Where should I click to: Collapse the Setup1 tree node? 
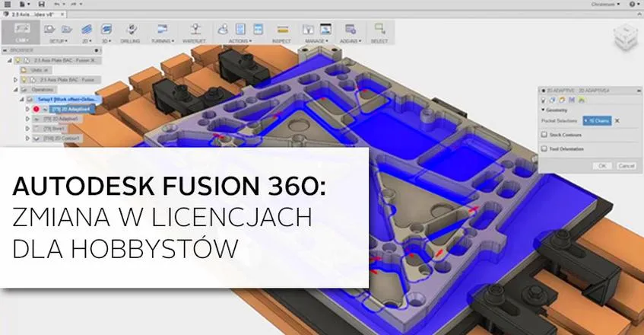point(22,100)
